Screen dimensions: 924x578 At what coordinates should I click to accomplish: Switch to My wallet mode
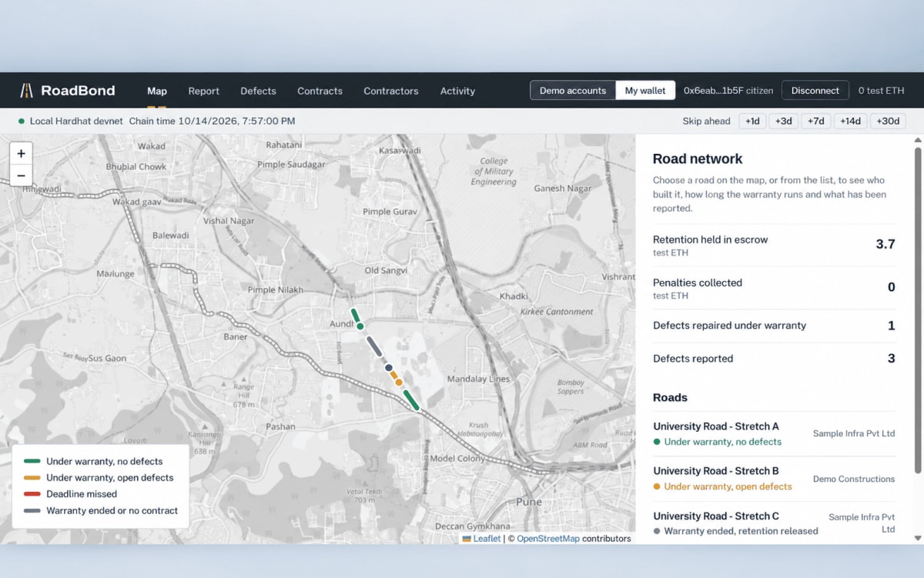[x=645, y=90]
